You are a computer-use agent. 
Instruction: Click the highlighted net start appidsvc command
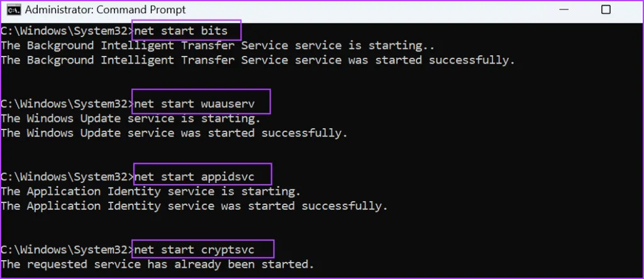[202, 175]
